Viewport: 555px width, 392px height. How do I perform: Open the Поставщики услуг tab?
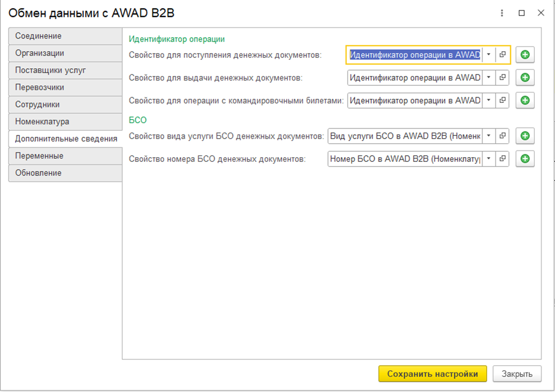65,70
